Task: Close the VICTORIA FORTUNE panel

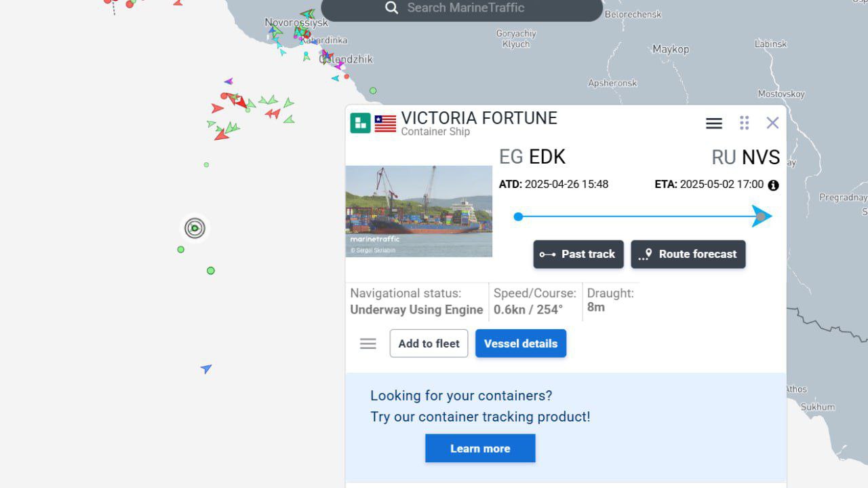Action: click(772, 123)
